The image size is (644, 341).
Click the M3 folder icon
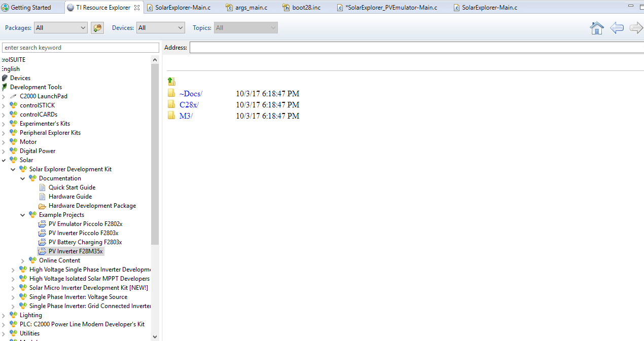171,116
